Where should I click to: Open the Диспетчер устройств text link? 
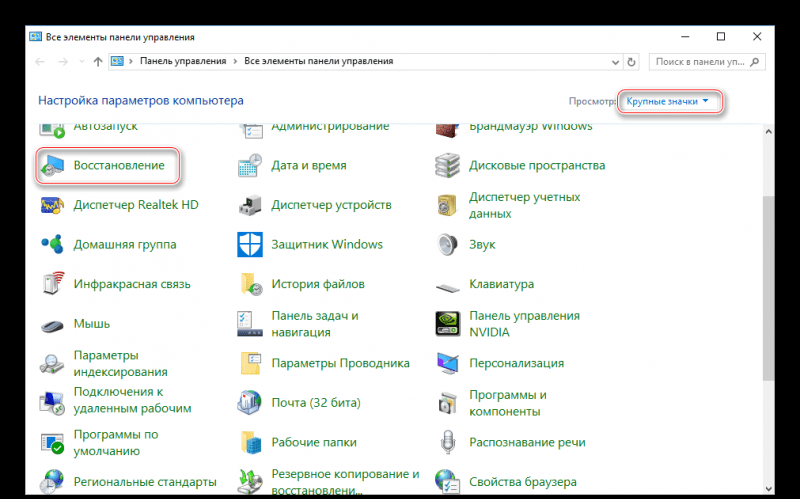331,205
